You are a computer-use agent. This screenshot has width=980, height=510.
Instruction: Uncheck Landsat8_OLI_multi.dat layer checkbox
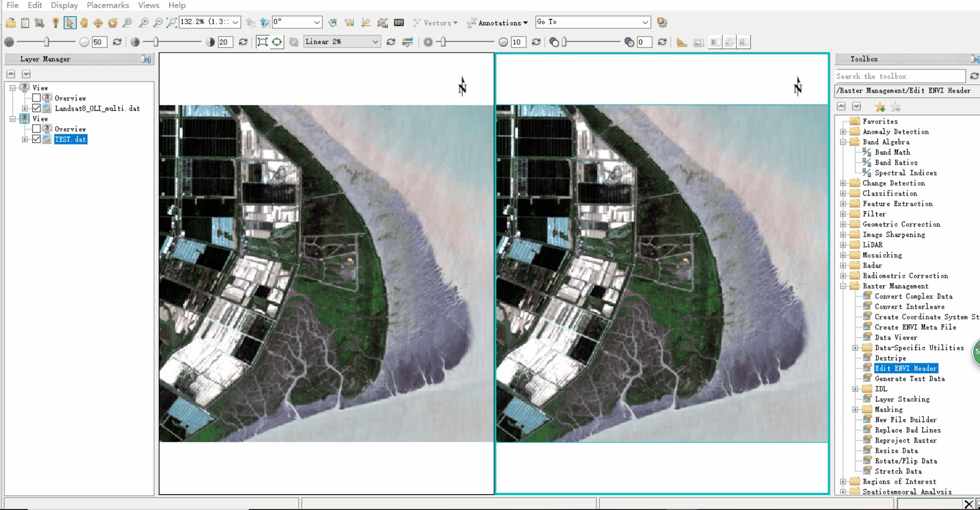[x=37, y=108]
